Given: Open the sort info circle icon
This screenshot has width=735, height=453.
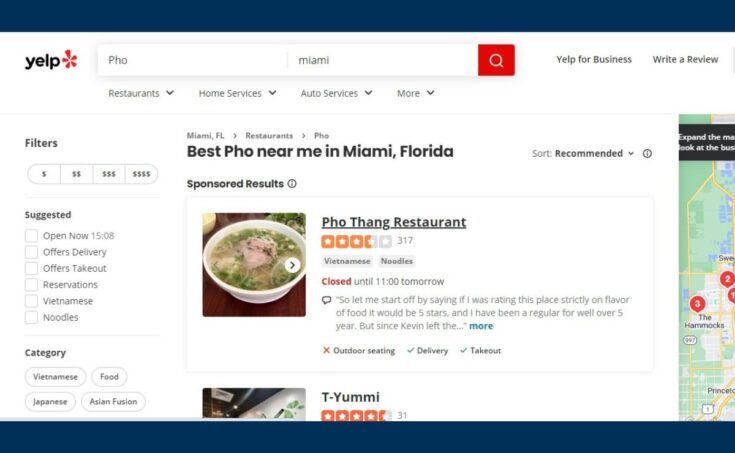Looking at the screenshot, I should tap(647, 153).
